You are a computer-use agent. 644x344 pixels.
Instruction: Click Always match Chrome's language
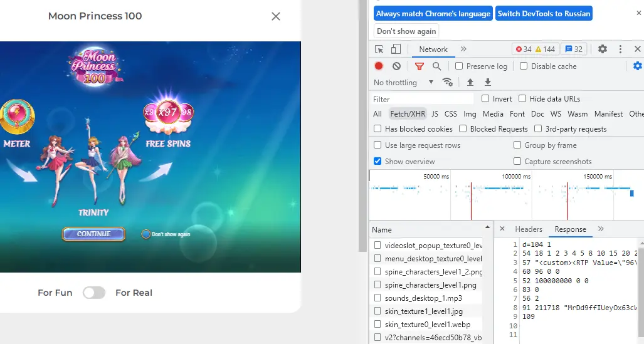(x=433, y=14)
